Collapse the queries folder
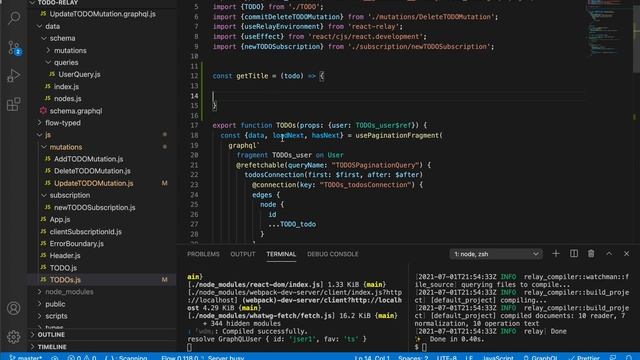This screenshot has height=360, width=640. click(48, 62)
